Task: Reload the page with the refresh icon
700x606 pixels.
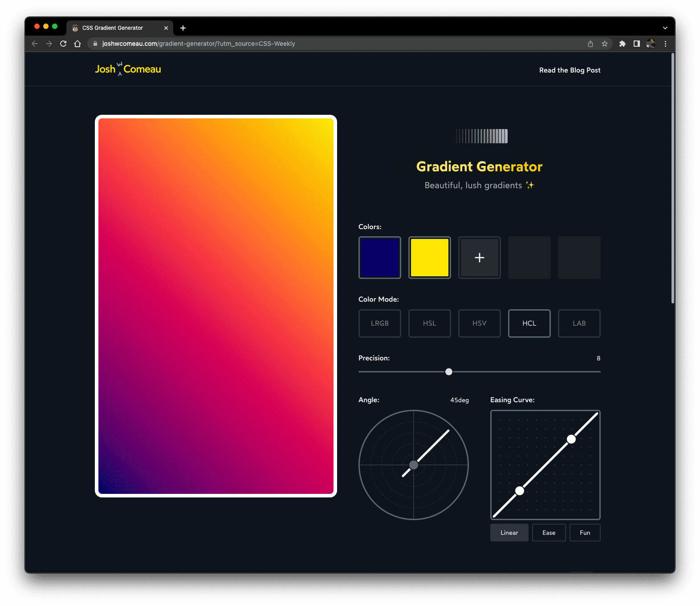Action: [63, 44]
